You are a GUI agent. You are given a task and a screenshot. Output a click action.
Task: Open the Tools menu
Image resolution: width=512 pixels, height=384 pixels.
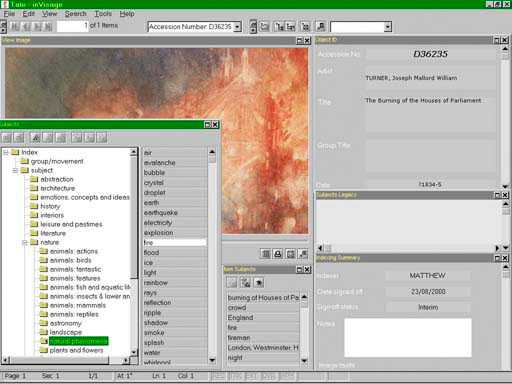(103, 14)
